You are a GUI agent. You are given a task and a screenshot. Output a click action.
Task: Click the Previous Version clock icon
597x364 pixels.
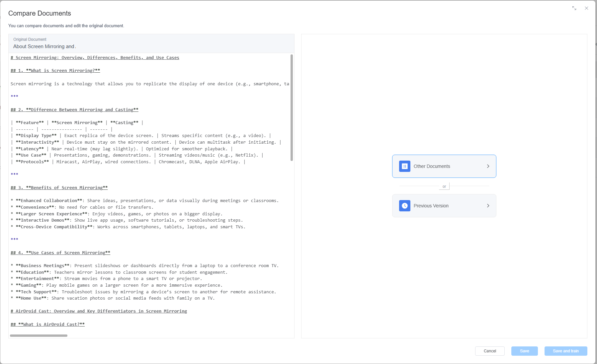coord(405,206)
